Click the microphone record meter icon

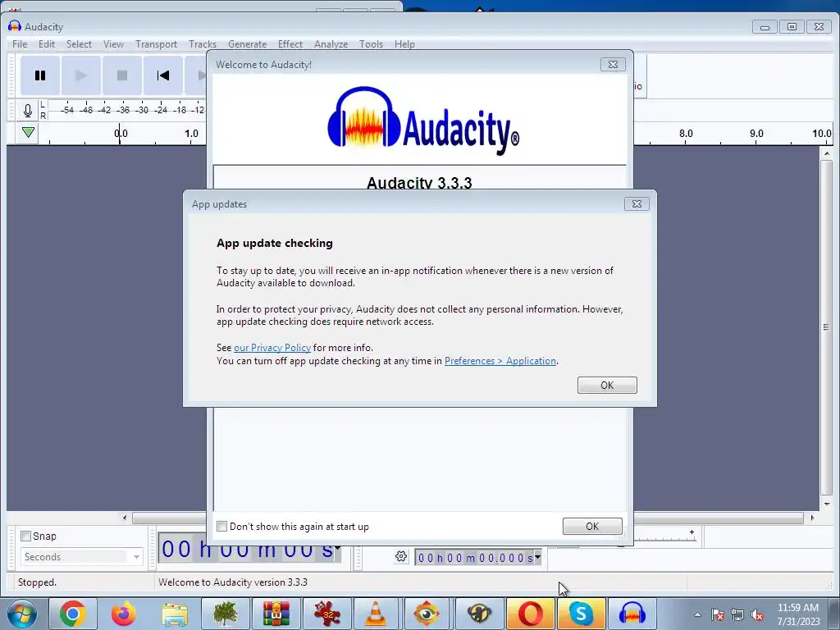click(x=28, y=111)
